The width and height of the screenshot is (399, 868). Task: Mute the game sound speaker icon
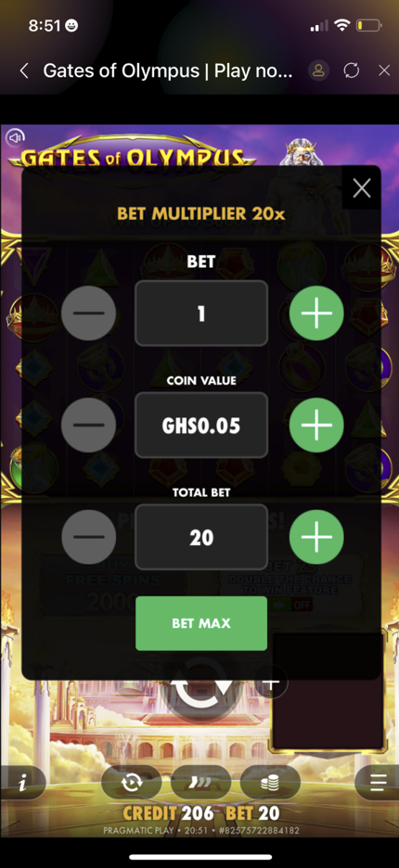17,136
